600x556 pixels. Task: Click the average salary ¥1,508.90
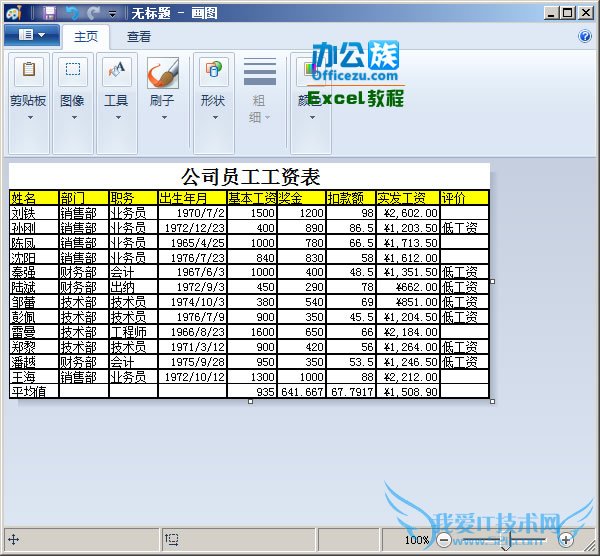point(408,391)
